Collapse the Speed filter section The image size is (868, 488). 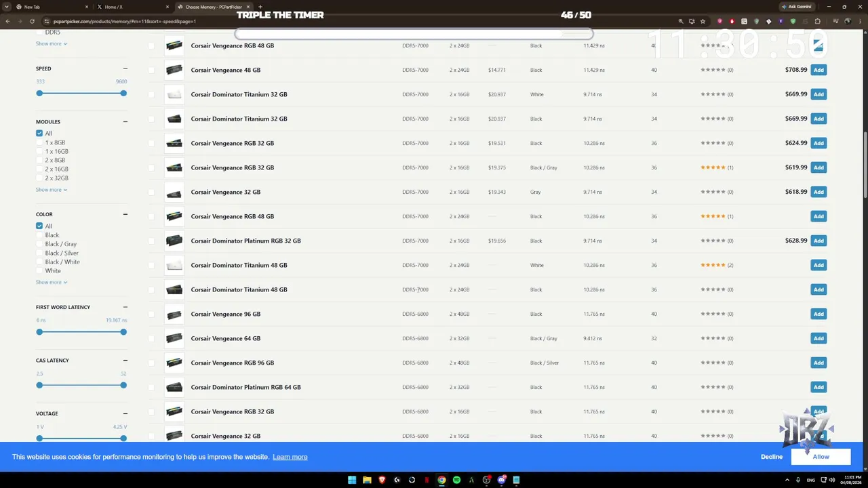tap(125, 68)
